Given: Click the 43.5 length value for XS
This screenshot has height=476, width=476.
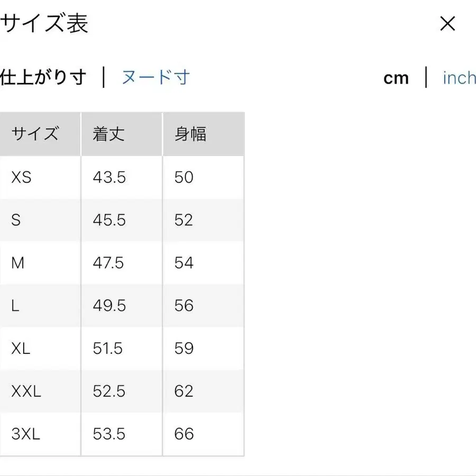Looking at the screenshot, I should [109, 177].
